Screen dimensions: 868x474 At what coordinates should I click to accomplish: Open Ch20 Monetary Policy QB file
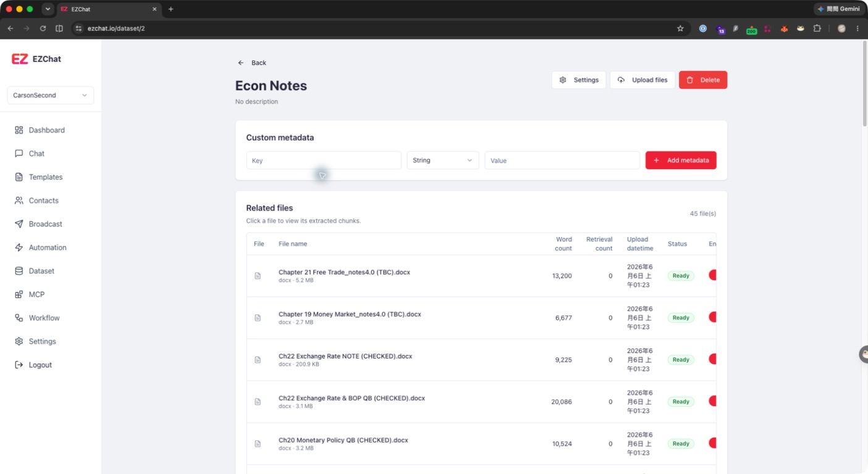(x=343, y=440)
